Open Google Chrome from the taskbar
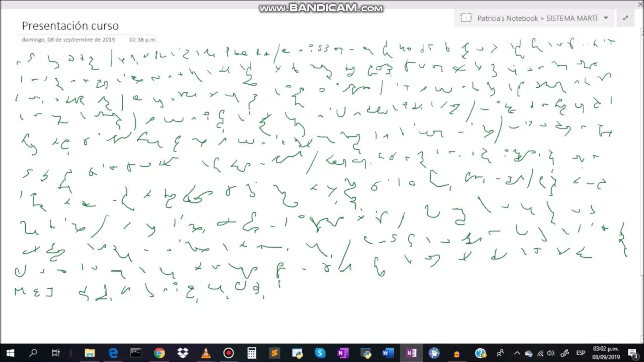 point(159,353)
